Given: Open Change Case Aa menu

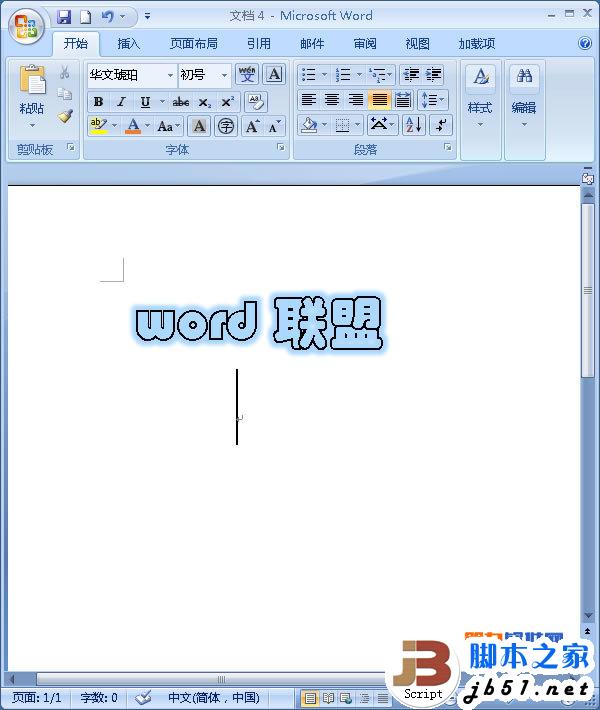Looking at the screenshot, I should (168, 126).
